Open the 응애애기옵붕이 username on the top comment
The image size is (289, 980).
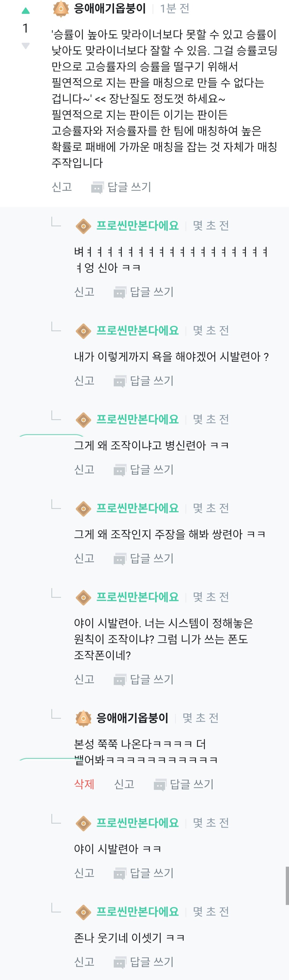pos(109,8)
